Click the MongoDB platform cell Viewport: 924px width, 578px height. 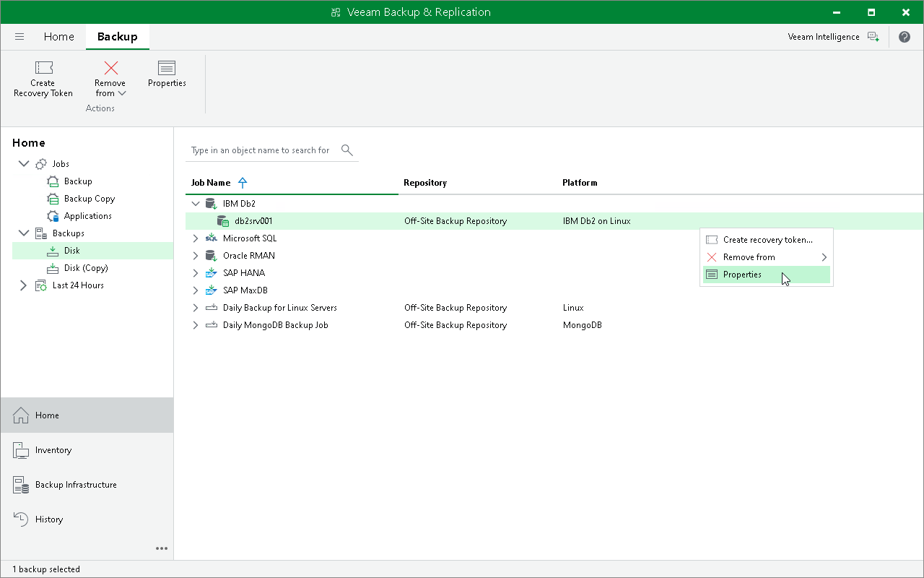[582, 325]
